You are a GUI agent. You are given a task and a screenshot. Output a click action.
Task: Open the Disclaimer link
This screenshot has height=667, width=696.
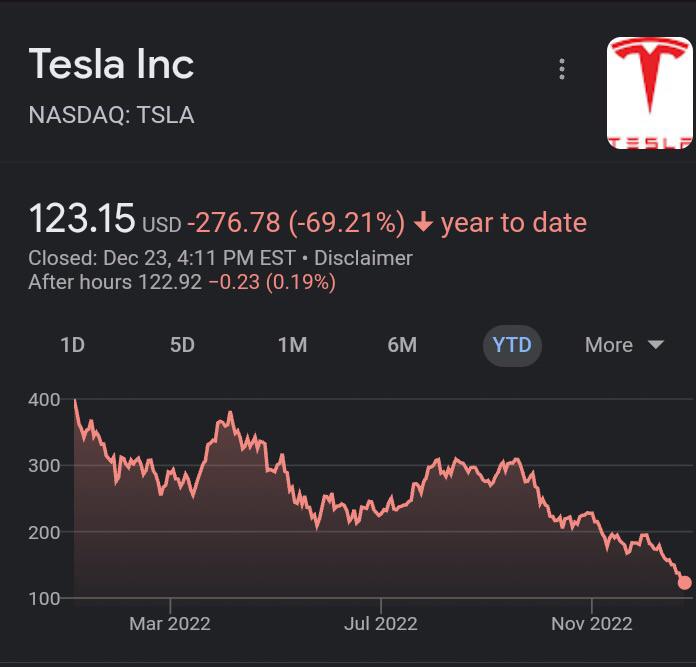tap(363, 258)
